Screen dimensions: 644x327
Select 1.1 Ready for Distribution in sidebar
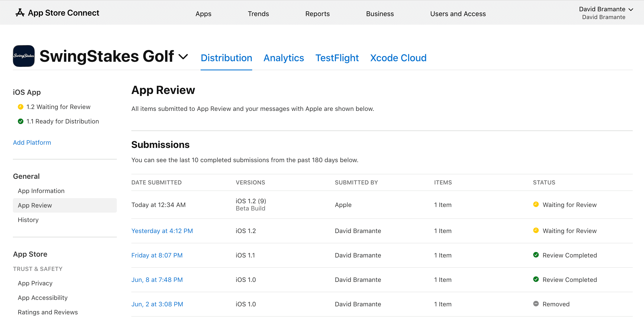(63, 121)
